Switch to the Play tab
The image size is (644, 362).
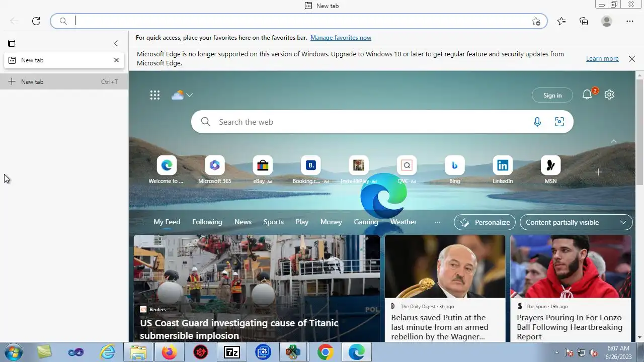(x=302, y=222)
